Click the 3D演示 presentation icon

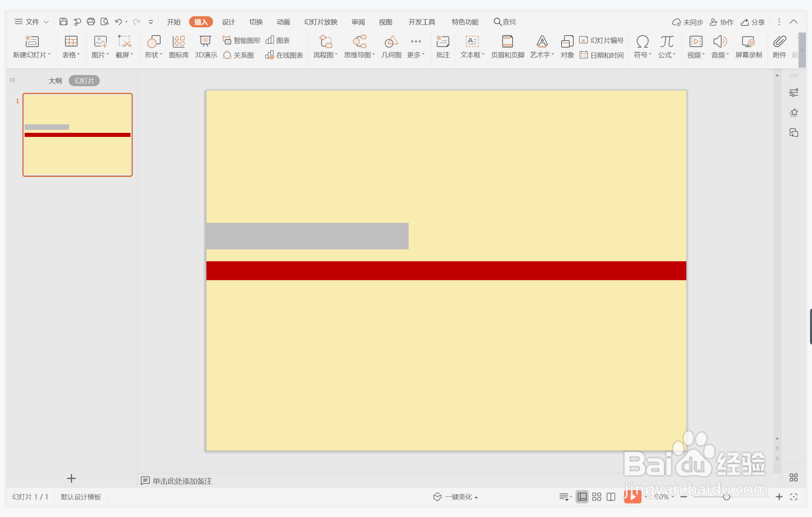[x=205, y=46]
